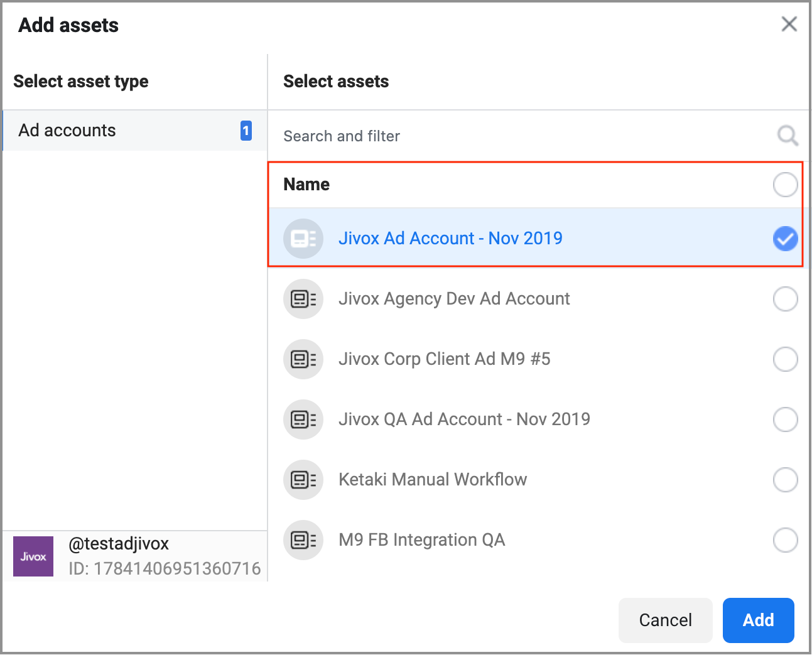Click the Jivox Corp Client Ad M9 #5 icon

click(x=303, y=359)
